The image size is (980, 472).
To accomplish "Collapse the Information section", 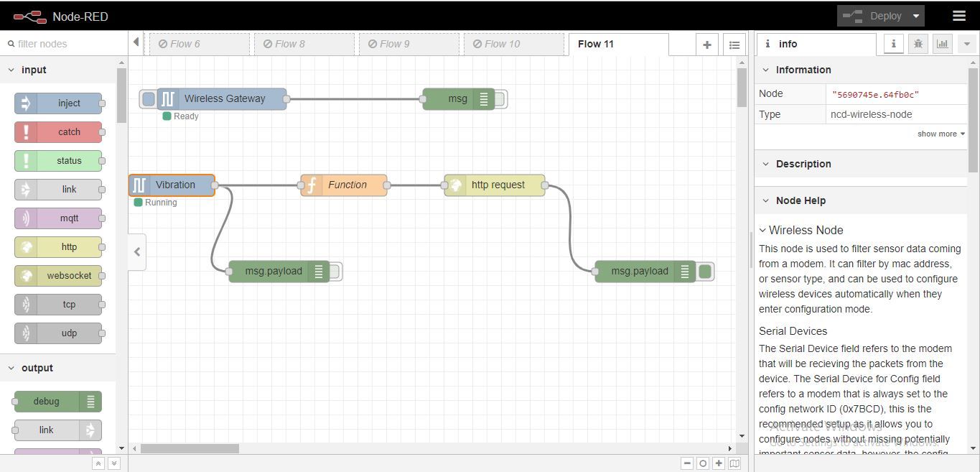I will [862, 70].
